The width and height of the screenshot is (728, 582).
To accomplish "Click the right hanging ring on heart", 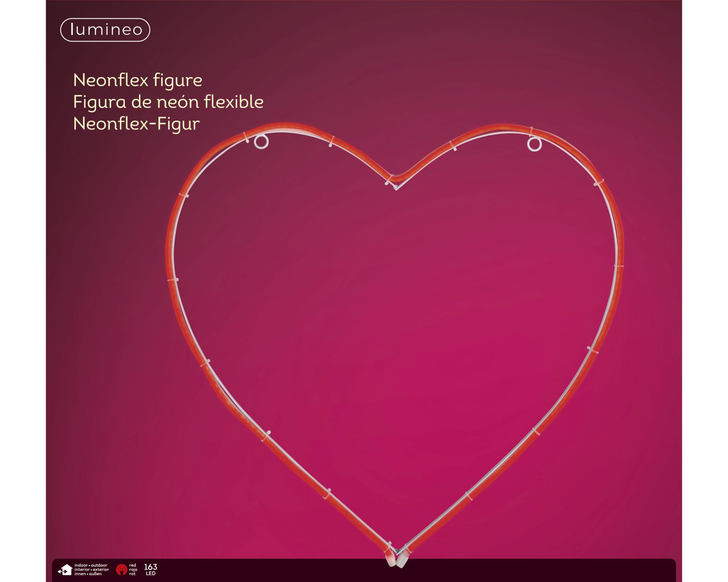I will point(534,144).
